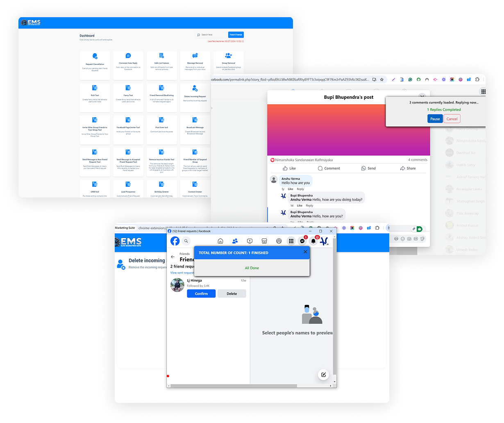Bookmark the permalink page with the star icon

pyautogui.click(x=382, y=80)
